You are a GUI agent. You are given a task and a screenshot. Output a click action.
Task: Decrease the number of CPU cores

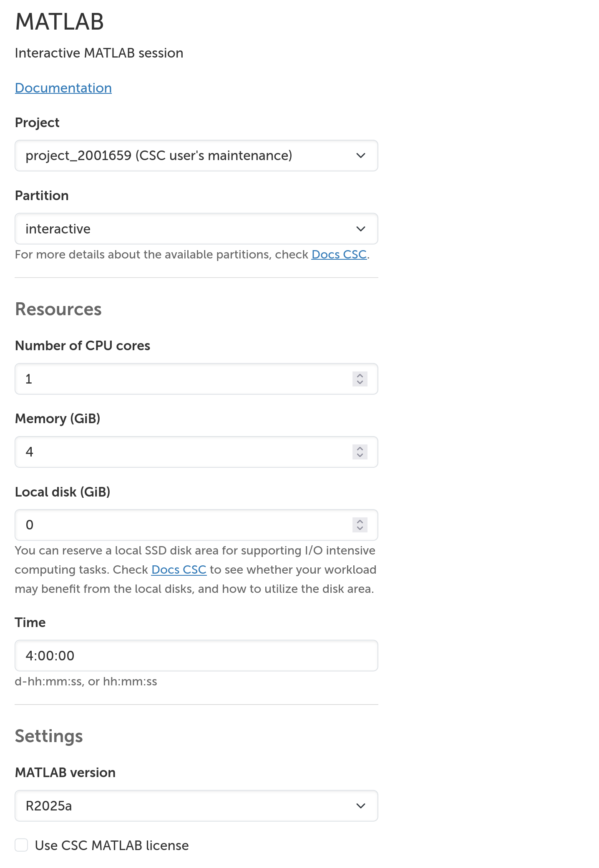[x=360, y=382]
